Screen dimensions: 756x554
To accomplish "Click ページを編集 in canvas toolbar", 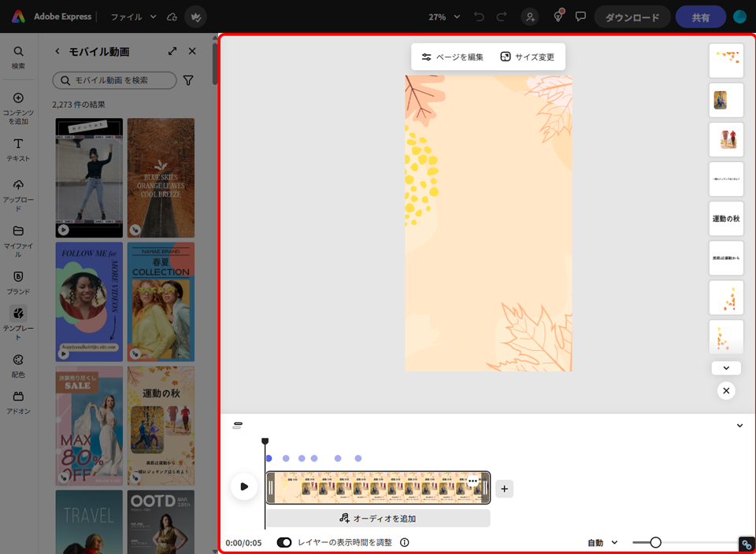I will 453,57.
